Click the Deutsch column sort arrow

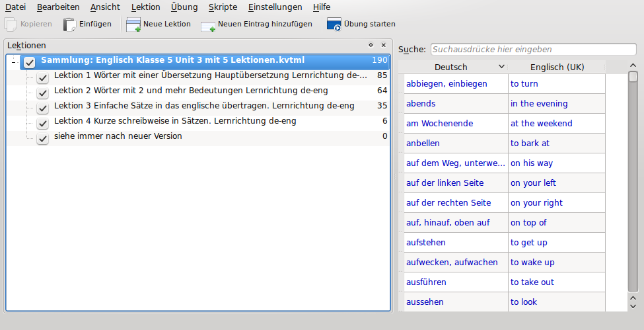[x=501, y=67]
